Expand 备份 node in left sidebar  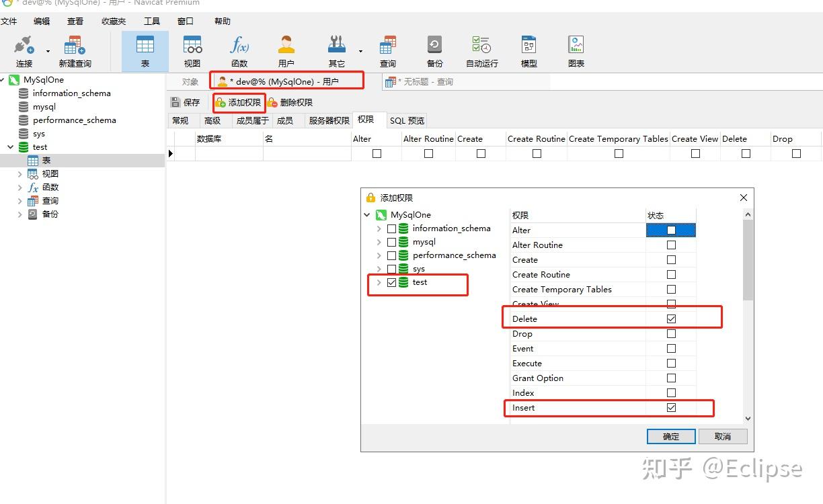coord(20,214)
